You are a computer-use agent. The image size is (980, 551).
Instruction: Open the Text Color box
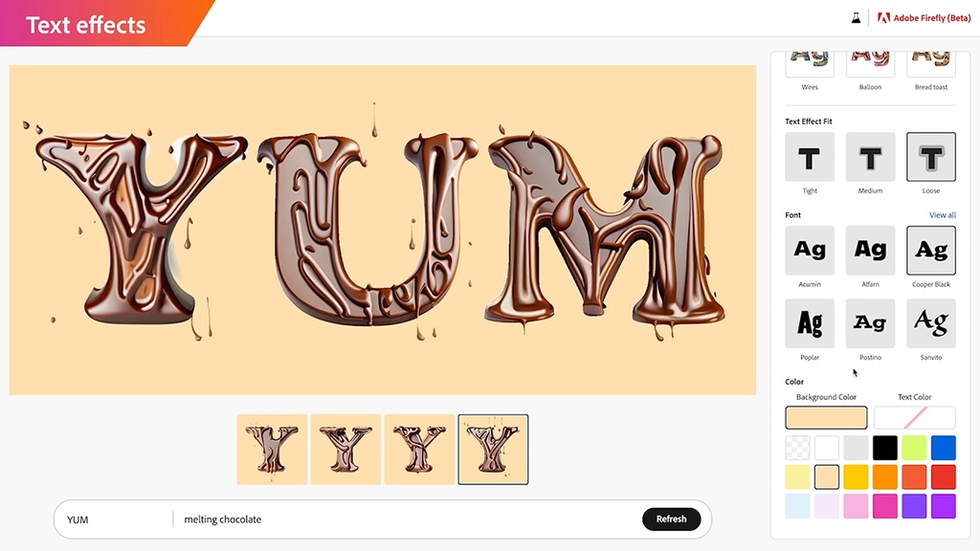click(x=914, y=417)
